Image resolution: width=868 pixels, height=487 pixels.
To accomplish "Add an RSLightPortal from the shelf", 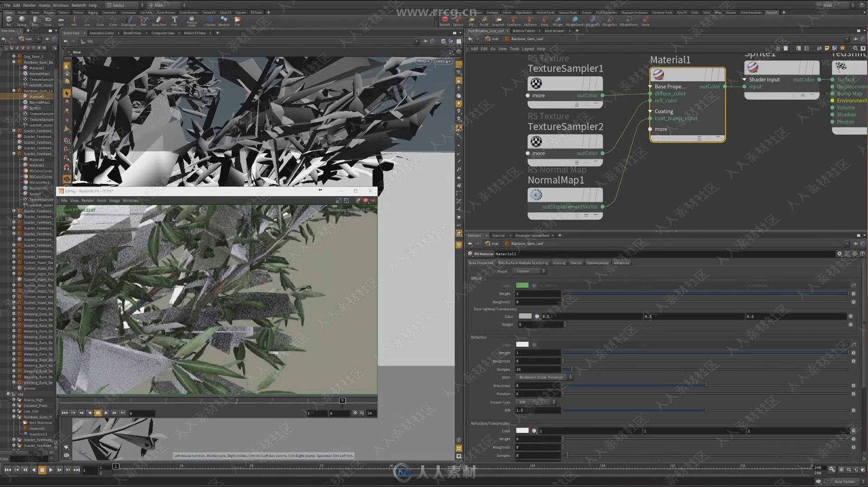I will (x=629, y=21).
